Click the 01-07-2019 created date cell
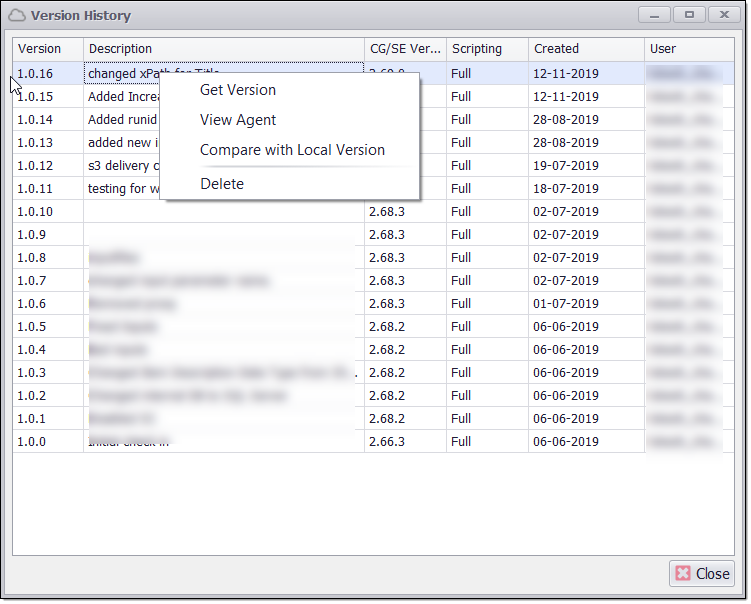This screenshot has width=751, height=604. pos(566,304)
